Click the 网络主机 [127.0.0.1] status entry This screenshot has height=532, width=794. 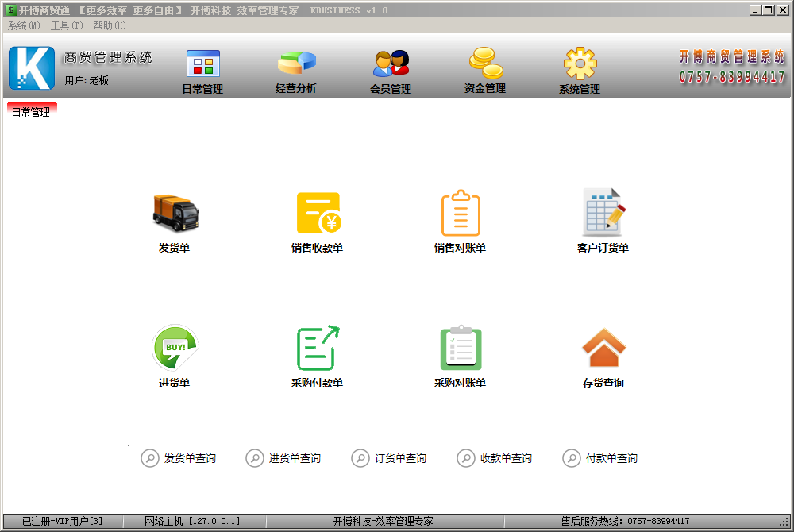pyautogui.click(x=192, y=521)
